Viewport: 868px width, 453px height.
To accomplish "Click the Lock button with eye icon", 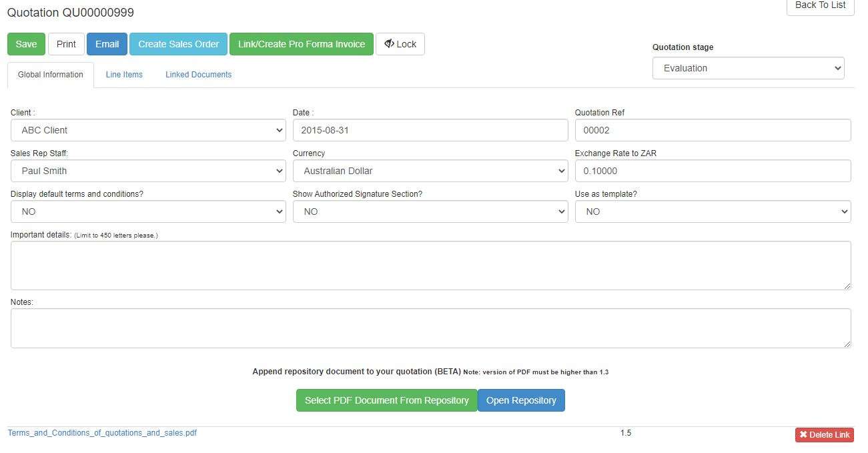I will click(400, 44).
